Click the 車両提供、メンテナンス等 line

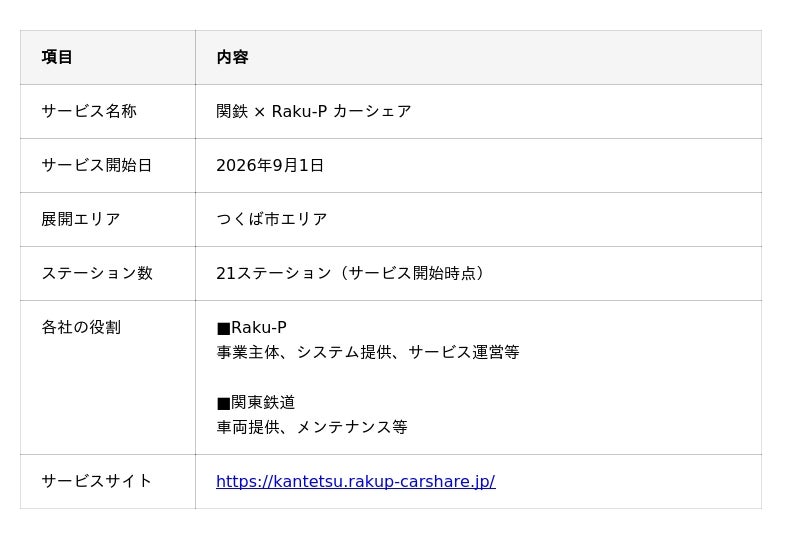pos(312,427)
